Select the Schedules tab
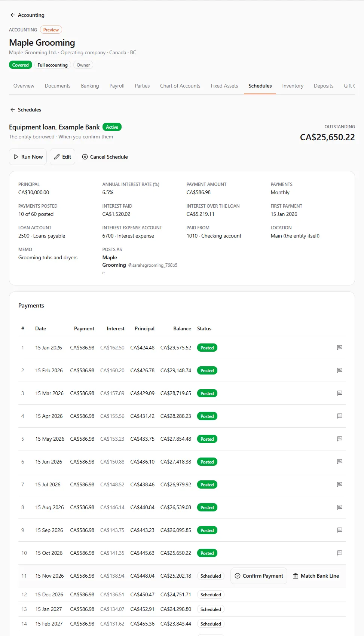364x636 pixels. click(x=260, y=86)
